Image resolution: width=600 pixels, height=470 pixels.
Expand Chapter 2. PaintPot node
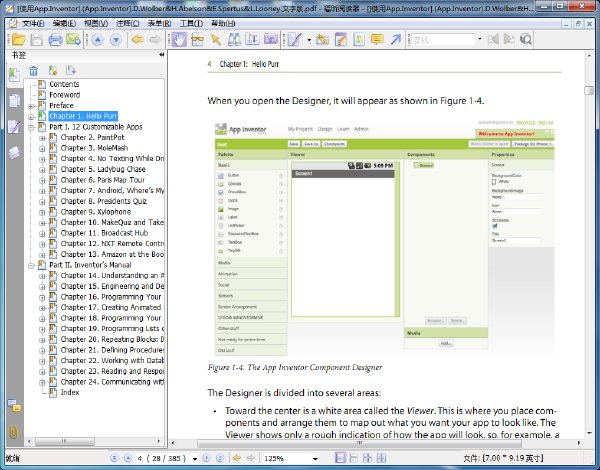(42, 138)
